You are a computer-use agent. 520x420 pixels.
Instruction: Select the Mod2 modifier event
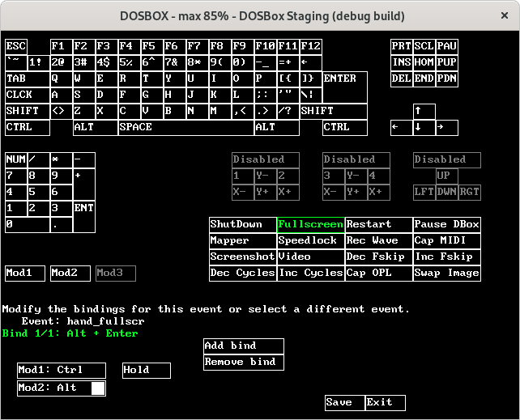(x=70, y=274)
